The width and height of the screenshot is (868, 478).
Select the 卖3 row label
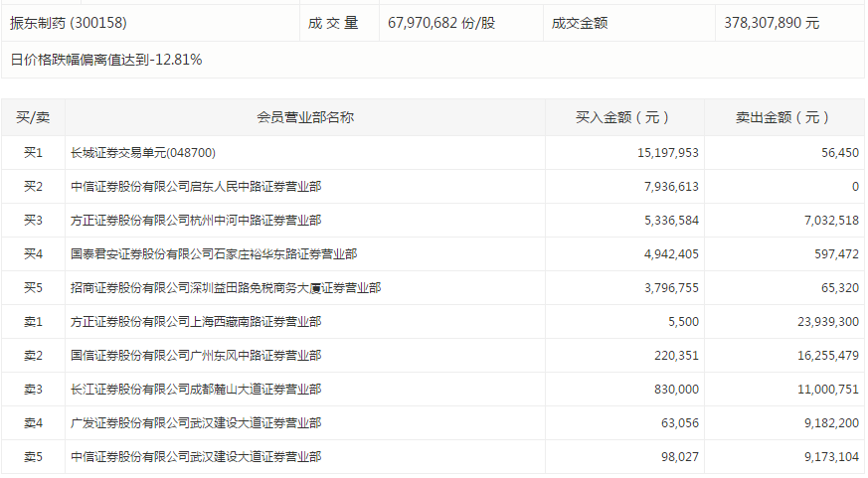[33, 389]
